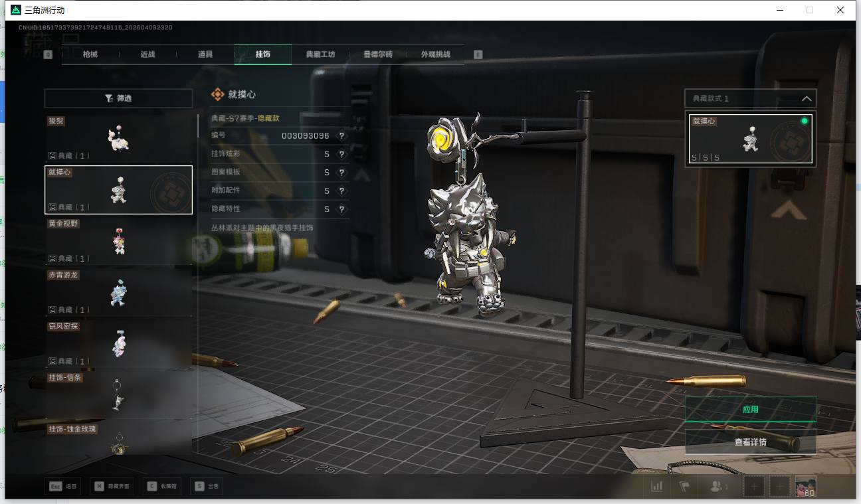
Task: Click the question mark beside 挂饰炫彩
Action: click(341, 154)
